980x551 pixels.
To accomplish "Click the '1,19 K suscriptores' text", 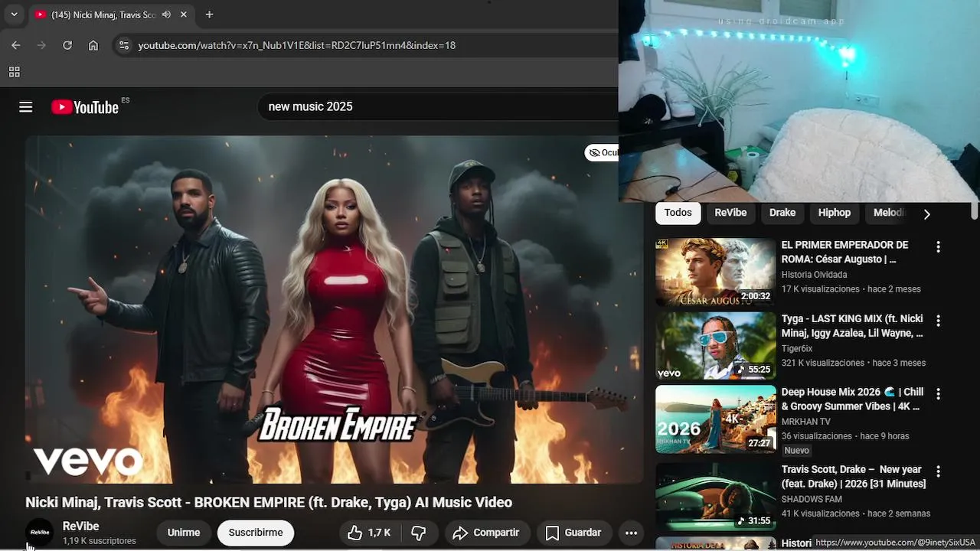I will [100, 541].
